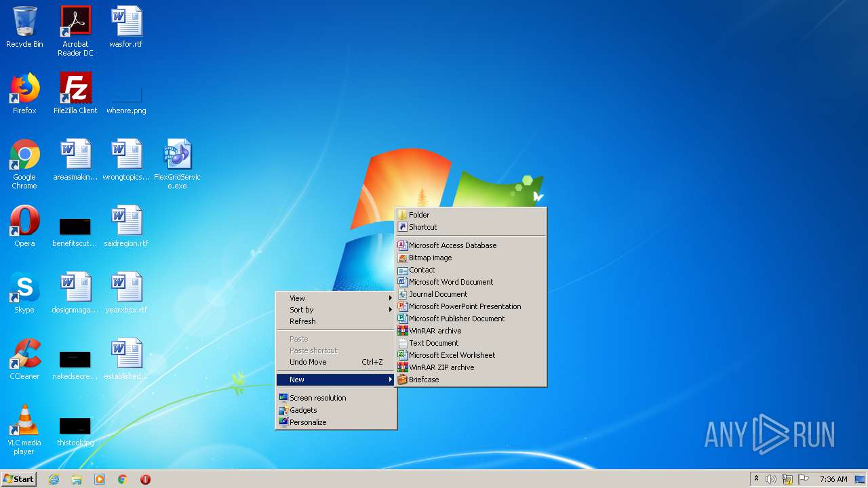Click the Opera icon in the taskbar

click(145, 479)
